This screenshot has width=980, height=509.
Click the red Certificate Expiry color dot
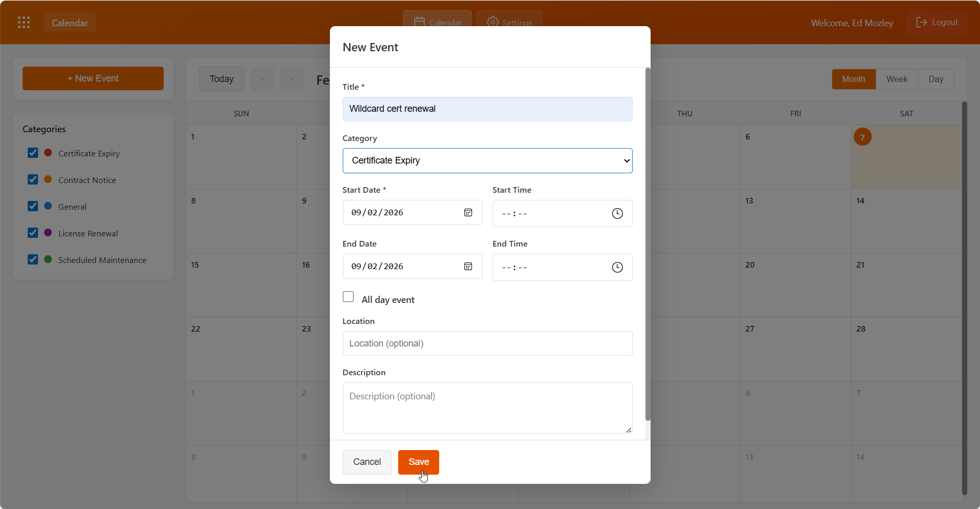(48, 153)
